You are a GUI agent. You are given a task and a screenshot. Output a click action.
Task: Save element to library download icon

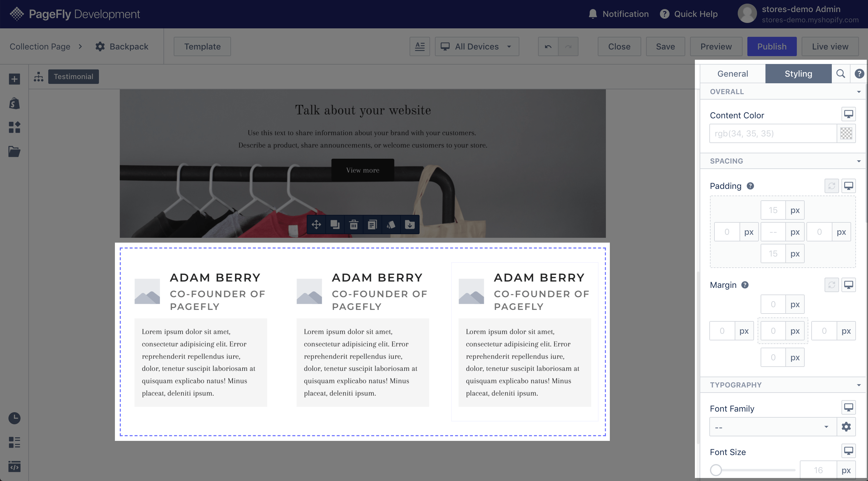coord(410,225)
